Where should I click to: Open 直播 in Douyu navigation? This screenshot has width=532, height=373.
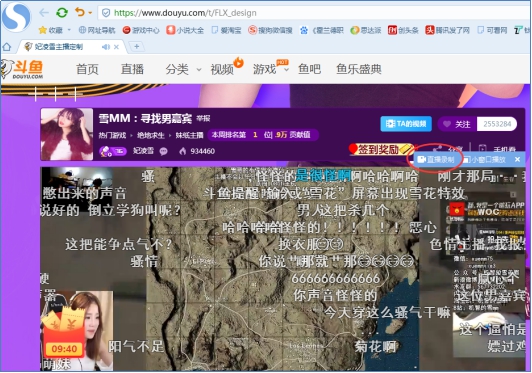(132, 69)
